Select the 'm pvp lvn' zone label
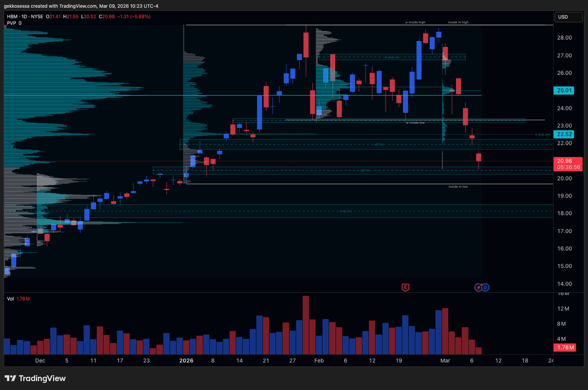 392,57
